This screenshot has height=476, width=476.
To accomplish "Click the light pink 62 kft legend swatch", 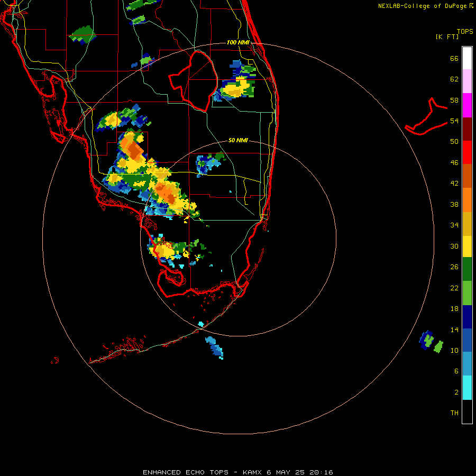I will 467,81.
